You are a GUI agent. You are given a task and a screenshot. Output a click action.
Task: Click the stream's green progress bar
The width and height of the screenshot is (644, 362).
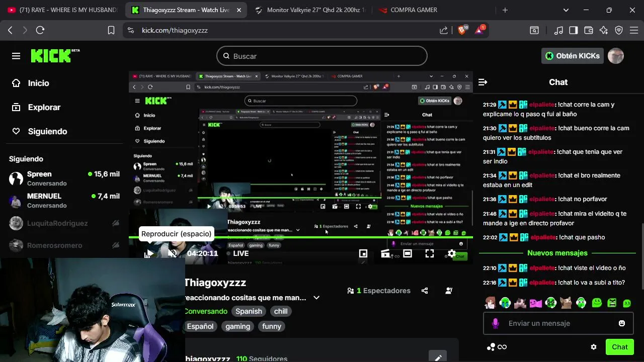301,237
